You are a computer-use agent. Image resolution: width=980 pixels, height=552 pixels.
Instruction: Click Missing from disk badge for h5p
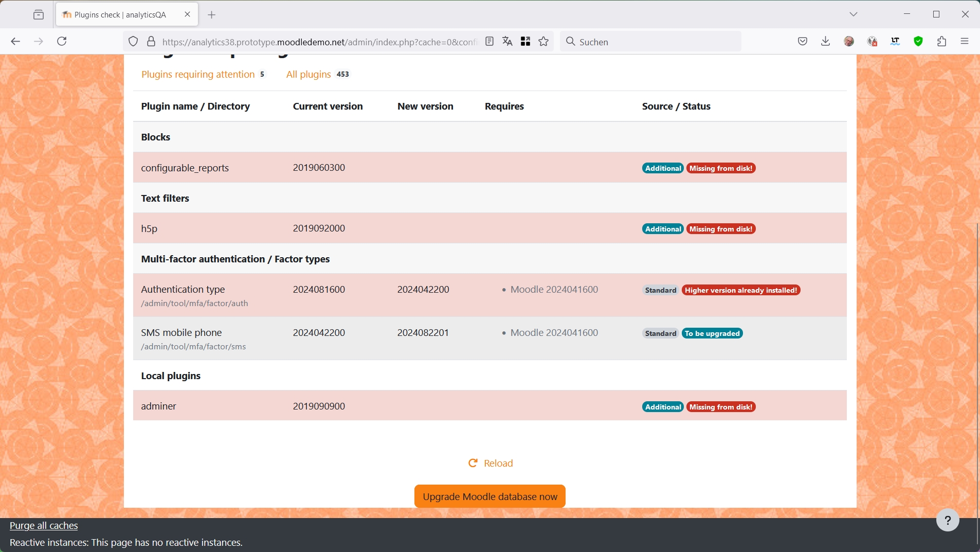(x=721, y=229)
